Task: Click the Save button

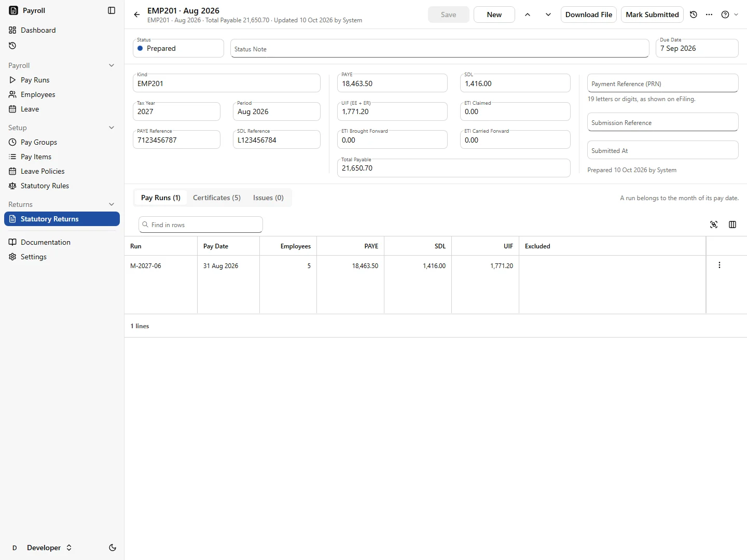Action: coord(449,15)
